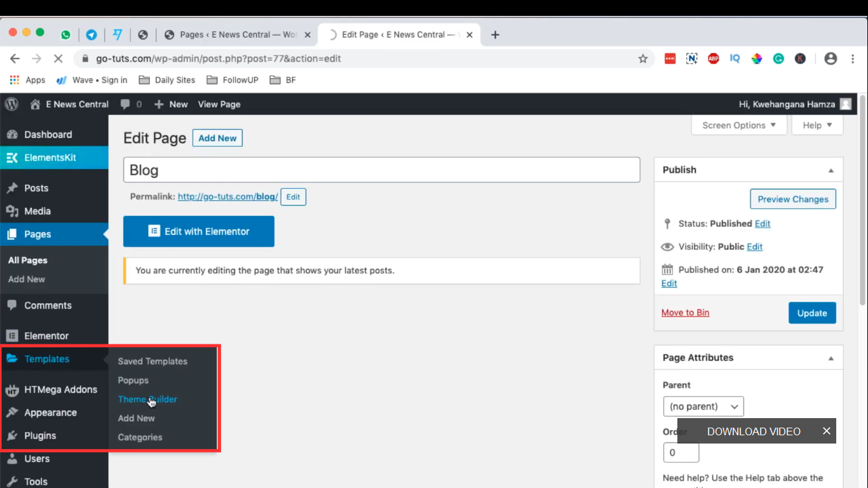Click the Update button
Screen dimensions: 868x488
tap(812, 313)
